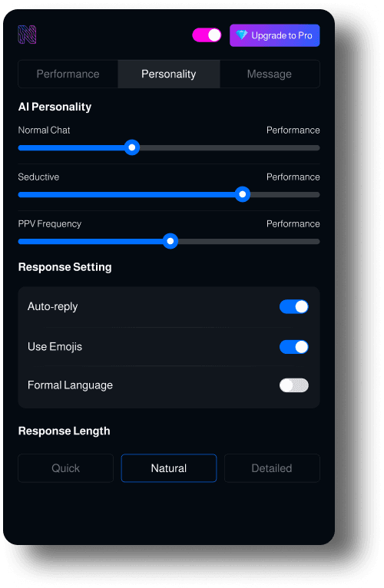The height and width of the screenshot is (588, 384).
Task: Choose Quick response length
Action: 66,468
